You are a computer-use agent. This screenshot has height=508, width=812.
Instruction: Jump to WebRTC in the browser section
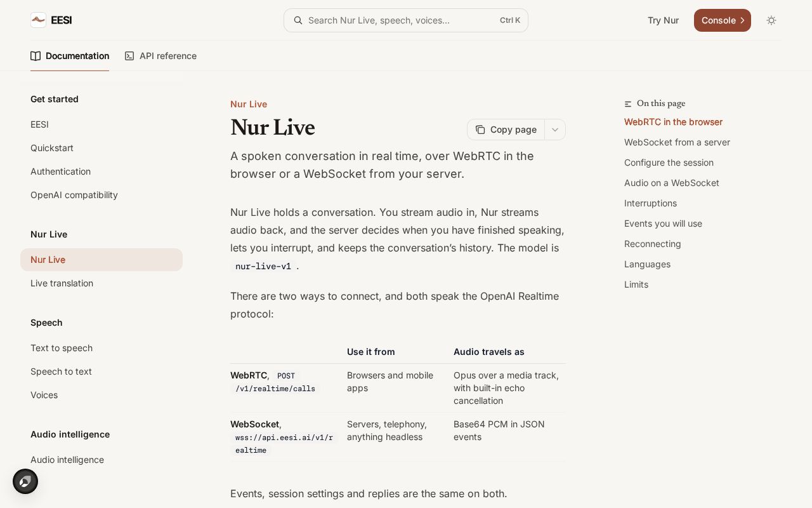click(673, 122)
